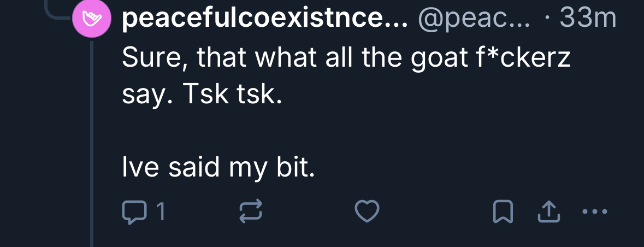644x247 pixels.
Task: Open the three-dot more options menu
Action: click(x=595, y=211)
